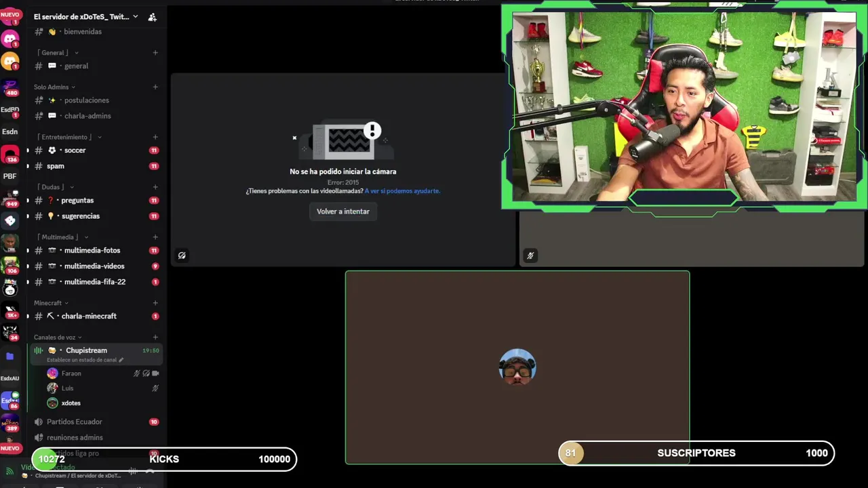The image size is (868, 488).
Task: Open the server name dropdown menu
Action: [86, 17]
